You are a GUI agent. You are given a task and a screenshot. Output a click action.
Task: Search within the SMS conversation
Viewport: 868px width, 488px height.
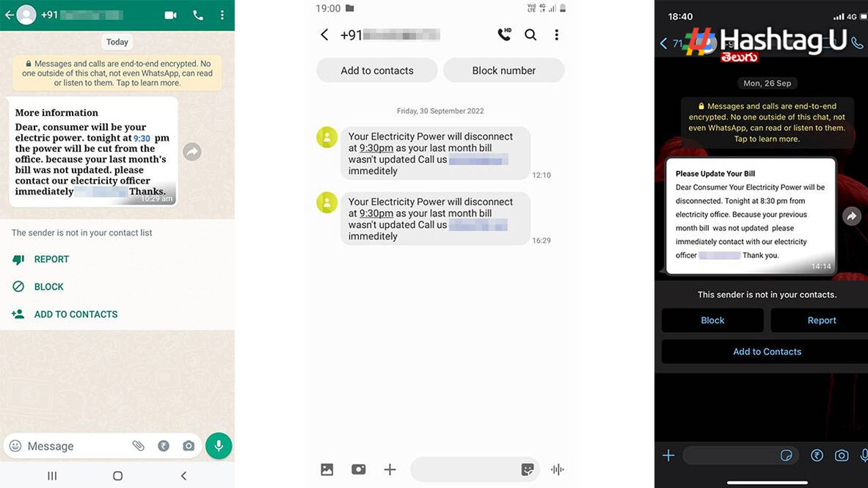(x=530, y=35)
